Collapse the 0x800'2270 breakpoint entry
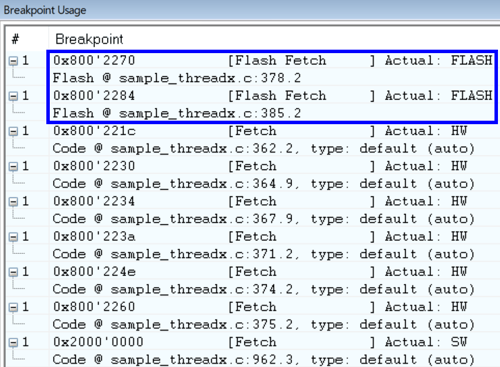 [x=13, y=61]
